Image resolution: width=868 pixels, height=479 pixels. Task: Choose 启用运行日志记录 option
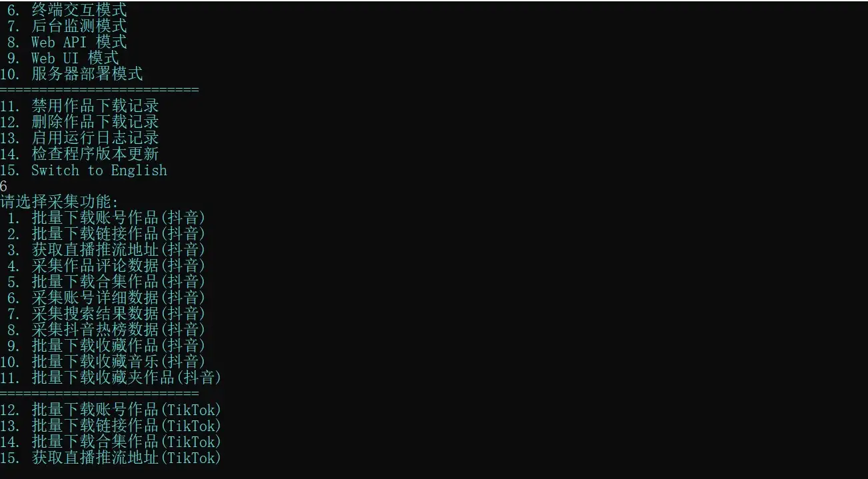(79, 138)
